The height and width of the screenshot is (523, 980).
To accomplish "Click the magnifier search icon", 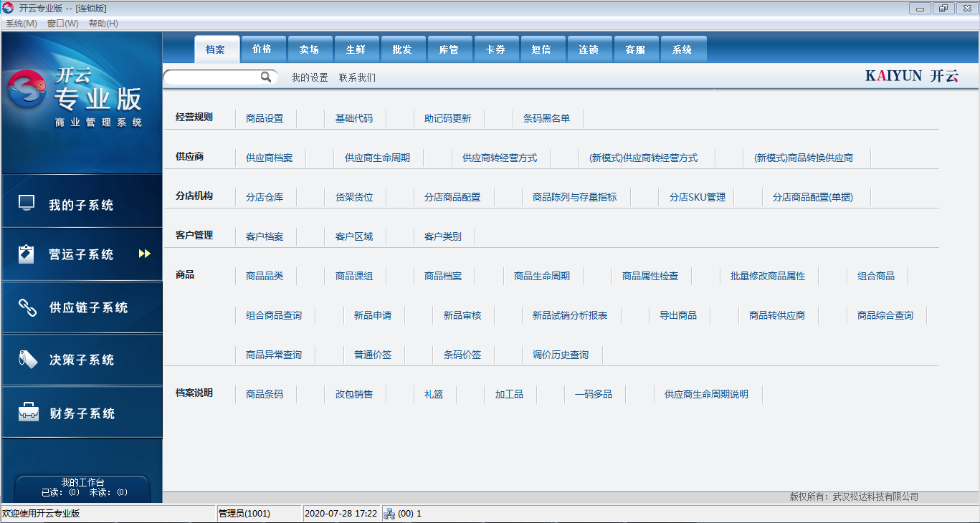I will 266,77.
